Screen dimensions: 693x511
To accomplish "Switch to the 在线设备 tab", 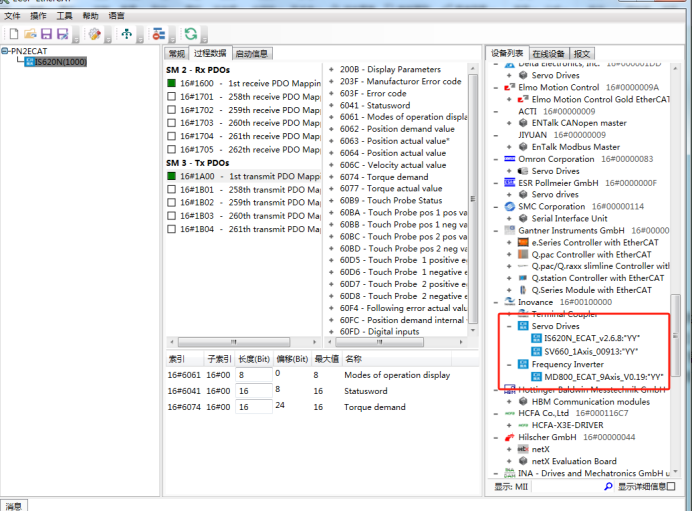I will [x=548, y=53].
